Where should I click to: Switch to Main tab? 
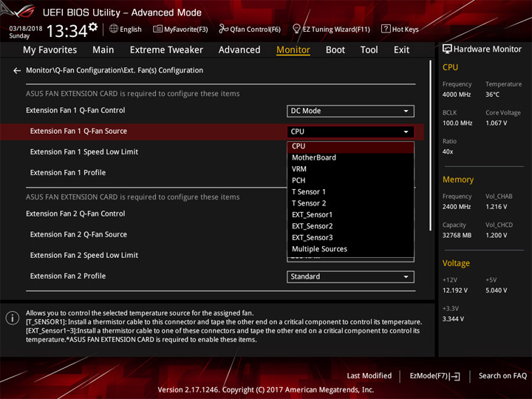[x=103, y=50]
